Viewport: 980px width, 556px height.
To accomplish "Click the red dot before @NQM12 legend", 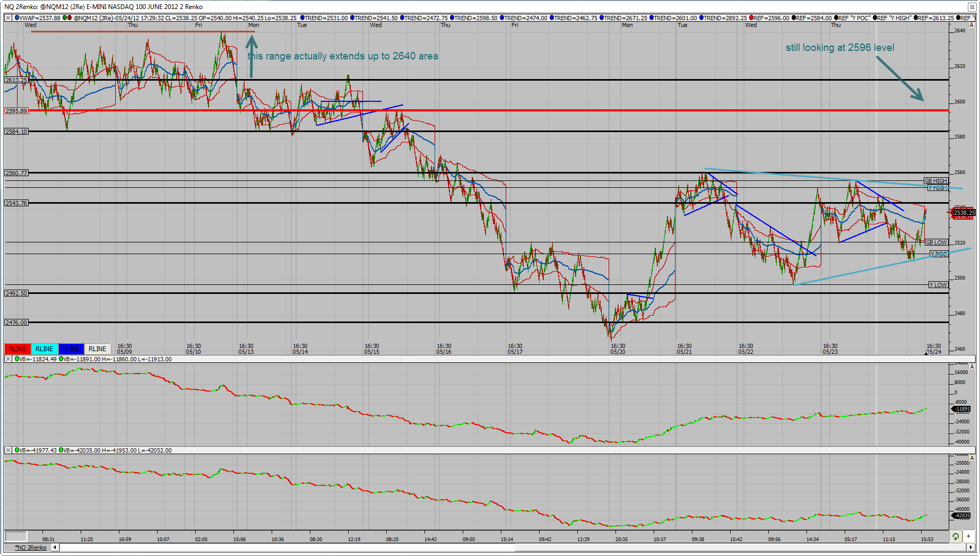I will [70, 18].
